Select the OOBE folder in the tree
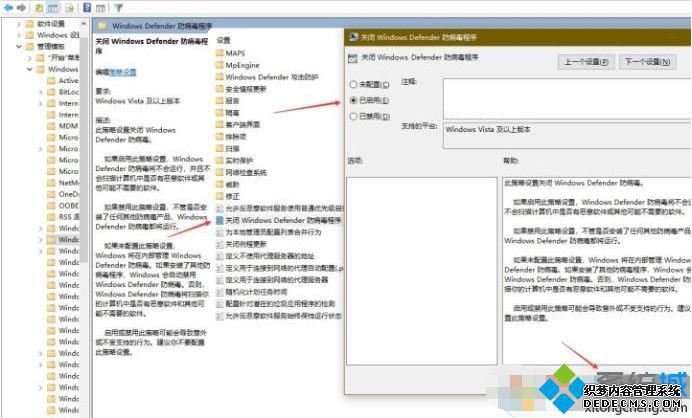The image size is (692, 418). [64, 206]
